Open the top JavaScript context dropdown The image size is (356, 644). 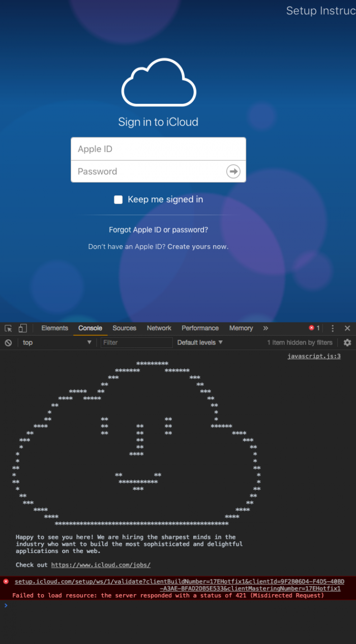point(56,343)
